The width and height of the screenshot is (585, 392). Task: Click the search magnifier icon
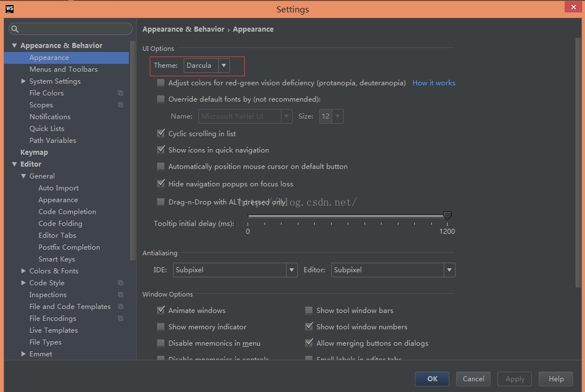(x=15, y=29)
